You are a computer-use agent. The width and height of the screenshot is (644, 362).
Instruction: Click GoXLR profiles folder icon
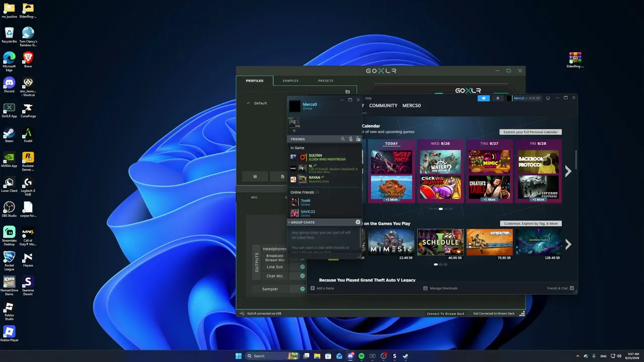click(347, 92)
